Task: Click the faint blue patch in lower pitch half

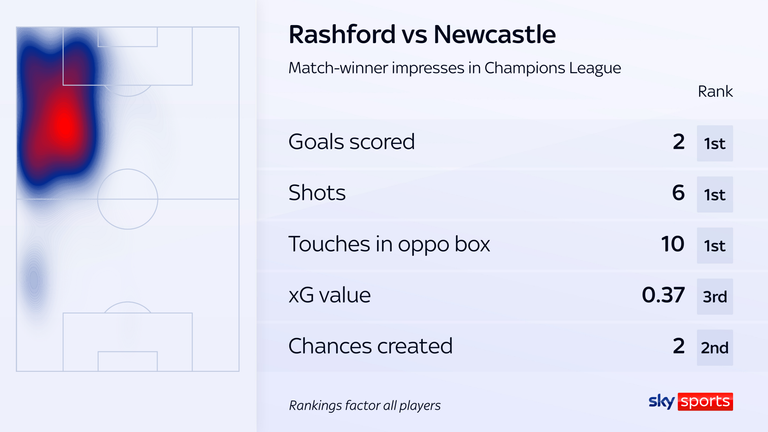Action: [x=35, y=280]
